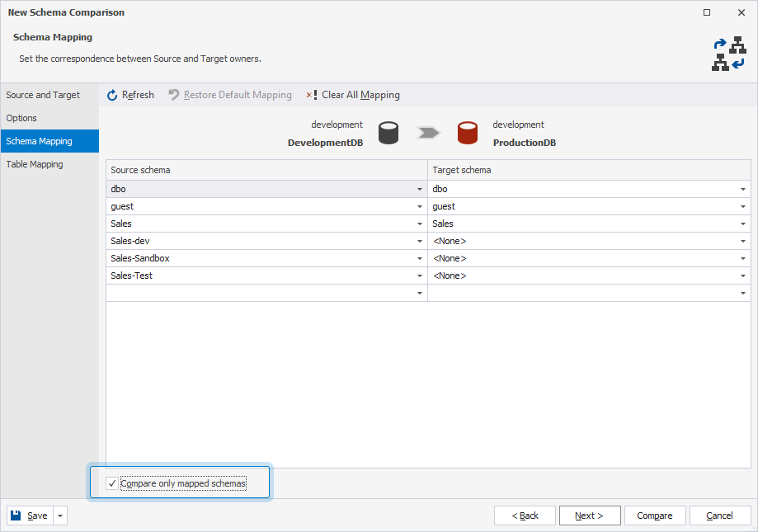Image resolution: width=758 pixels, height=532 pixels.
Task: Click the Refresh mapping icon
Action: [x=111, y=94]
